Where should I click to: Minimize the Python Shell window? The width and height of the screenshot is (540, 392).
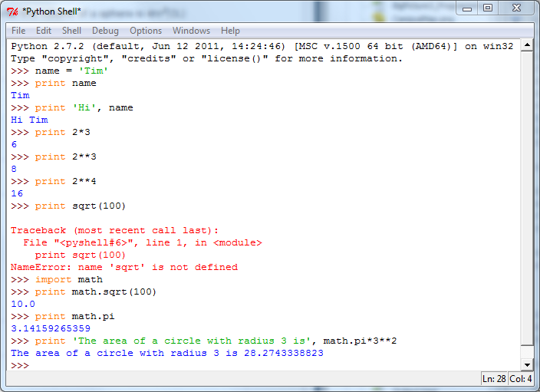click(467, 8)
